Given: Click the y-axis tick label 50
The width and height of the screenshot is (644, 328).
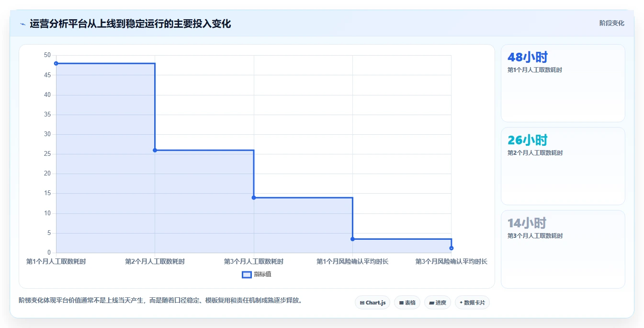Looking at the screenshot, I should click(x=47, y=55).
